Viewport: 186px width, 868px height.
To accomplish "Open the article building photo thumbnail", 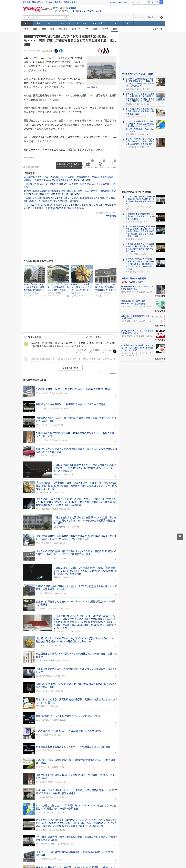I will coord(101,71).
